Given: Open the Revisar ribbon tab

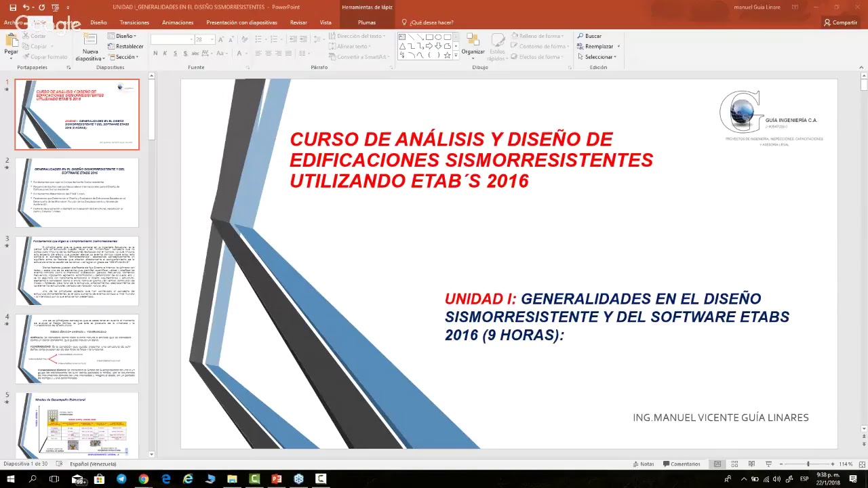Looking at the screenshot, I should pyautogui.click(x=298, y=22).
